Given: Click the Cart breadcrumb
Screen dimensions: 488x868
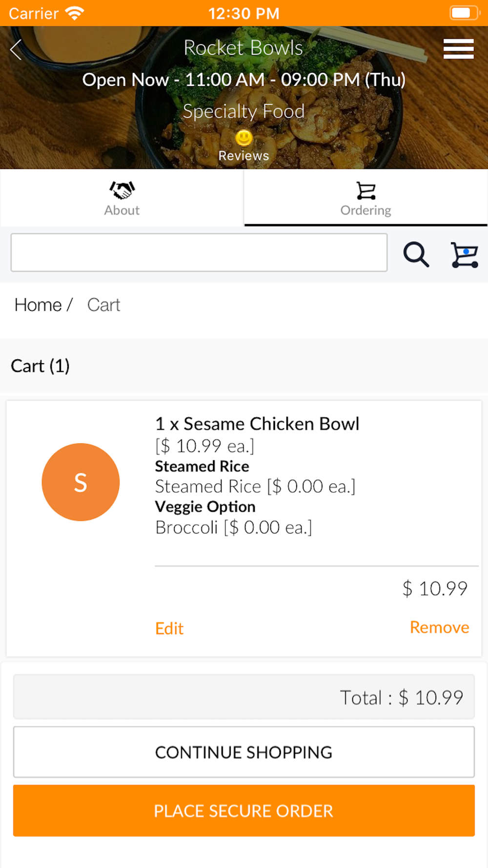Looking at the screenshot, I should [103, 305].
